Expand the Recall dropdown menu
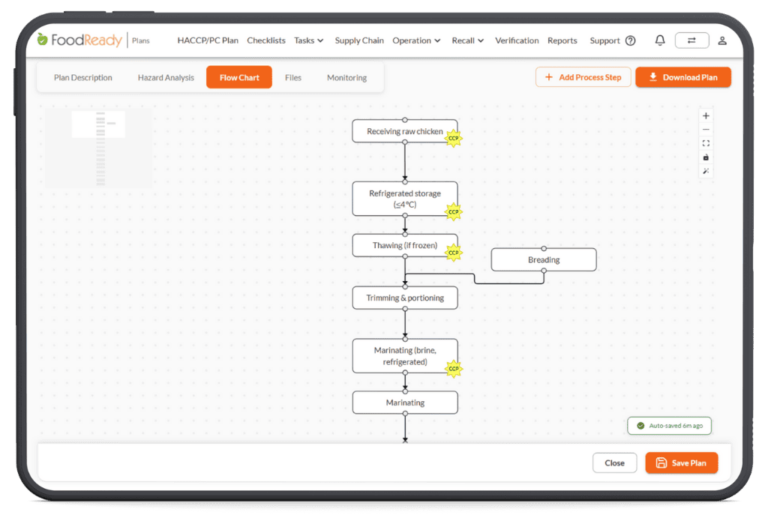 (x=468, y=41)
